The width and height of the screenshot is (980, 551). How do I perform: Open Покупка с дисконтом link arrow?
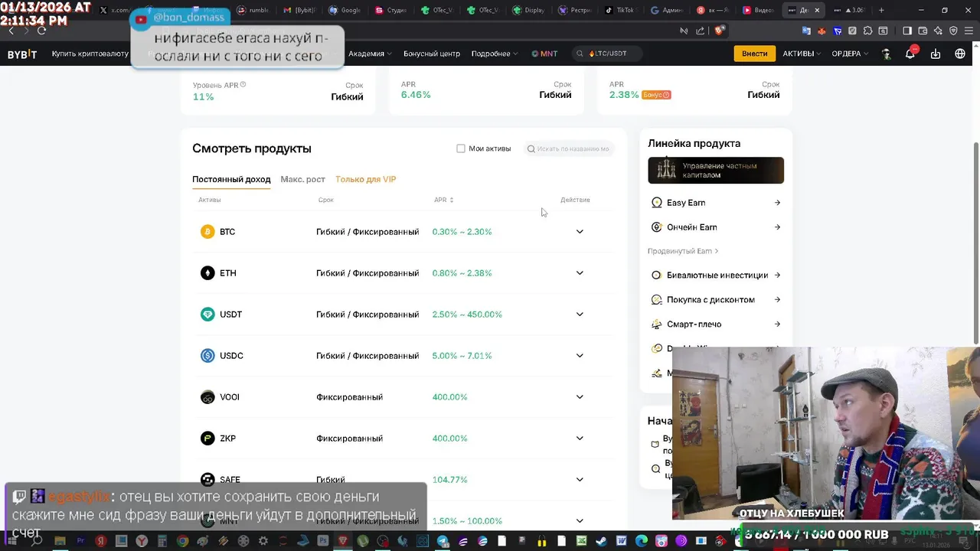click(777, 299)
